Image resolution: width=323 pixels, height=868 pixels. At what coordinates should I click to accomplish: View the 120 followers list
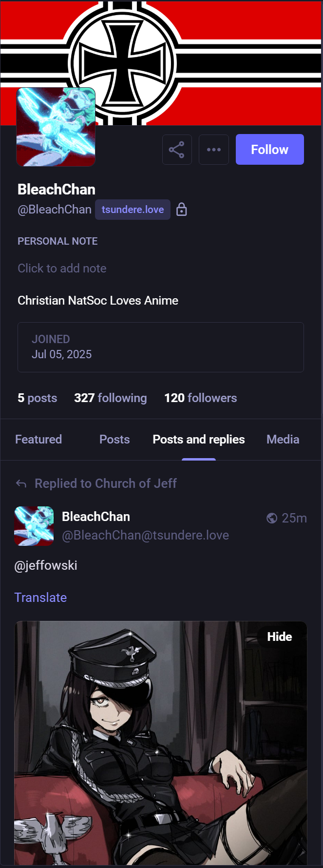point(200,398)
